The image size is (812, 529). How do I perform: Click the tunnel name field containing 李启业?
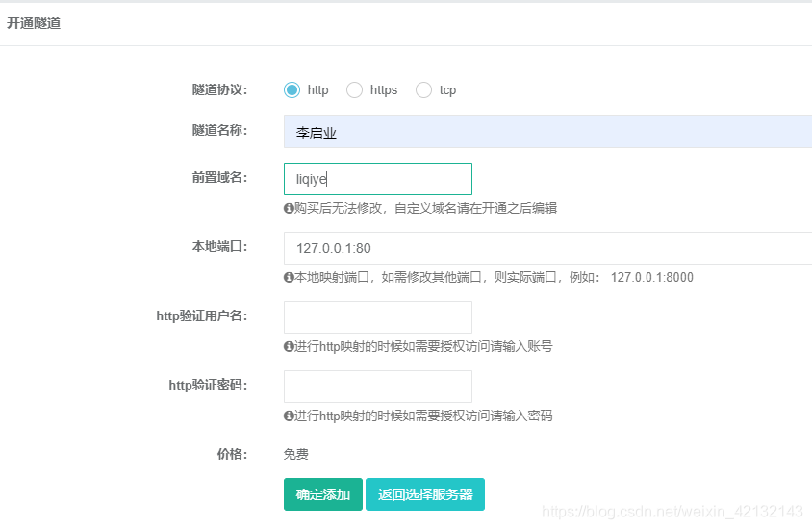coord(547,132)
